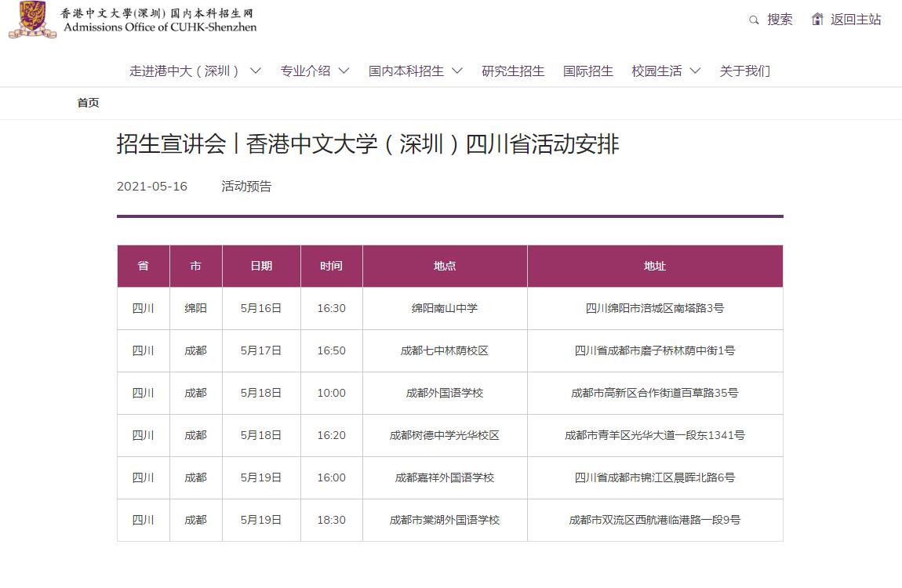Screen dimensions: 902x588
Task: Open the 校园生活 menu item
Action: [x=656, y=71]
